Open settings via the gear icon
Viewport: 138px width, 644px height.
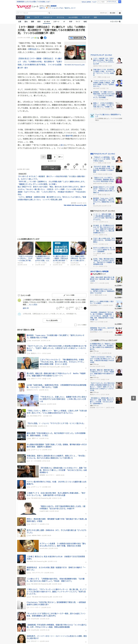[120, 13]
